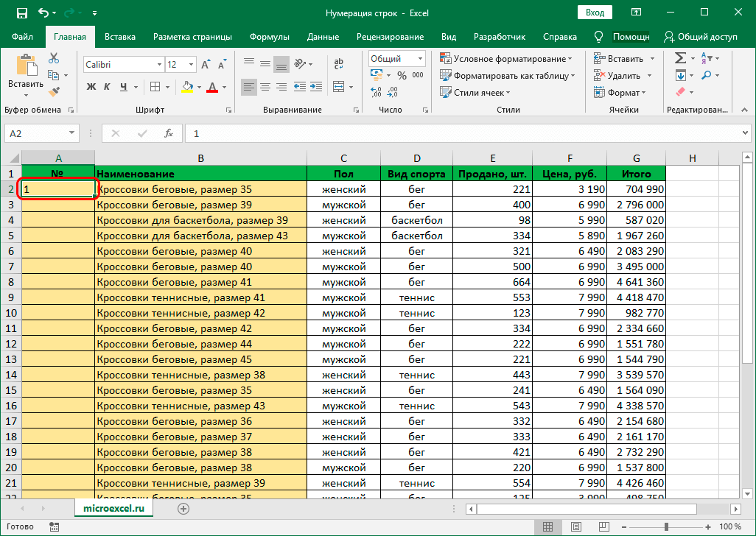Open the Name Box dropdown arrow
This screenshot has height=536, width=756.
(x=71, y=133)
